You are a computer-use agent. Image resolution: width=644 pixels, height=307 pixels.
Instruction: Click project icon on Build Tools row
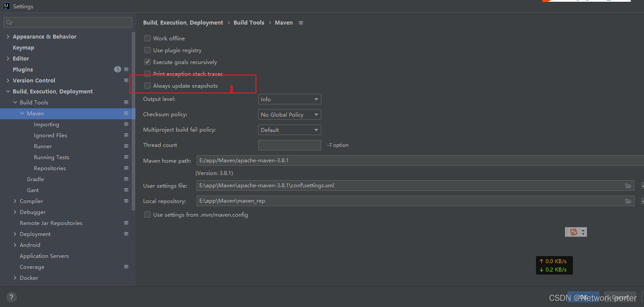coord(126,102)
